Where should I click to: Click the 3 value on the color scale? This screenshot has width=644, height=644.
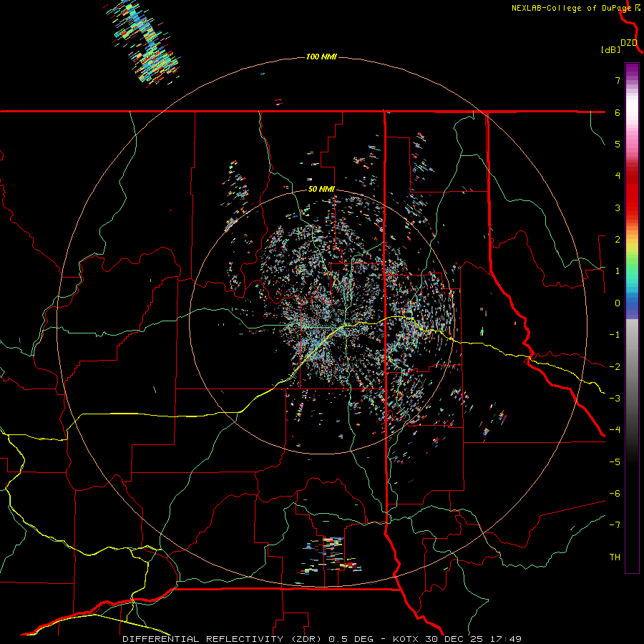point(618,208)
